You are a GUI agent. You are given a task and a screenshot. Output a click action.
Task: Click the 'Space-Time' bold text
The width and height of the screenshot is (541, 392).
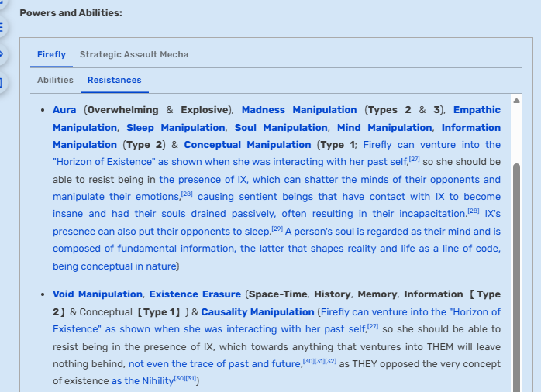(277, 294)
